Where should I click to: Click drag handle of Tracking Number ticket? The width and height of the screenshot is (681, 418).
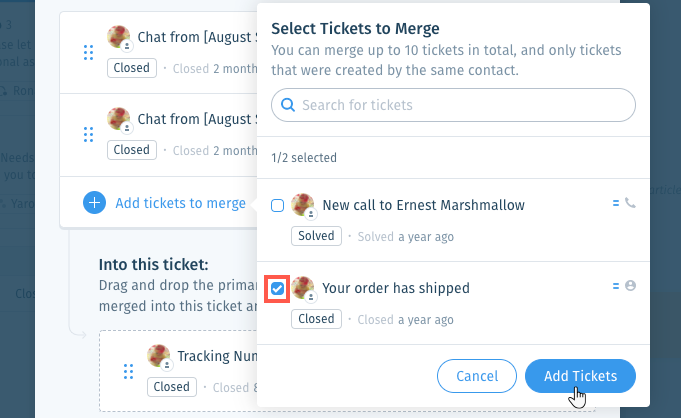tap(128, 372)
